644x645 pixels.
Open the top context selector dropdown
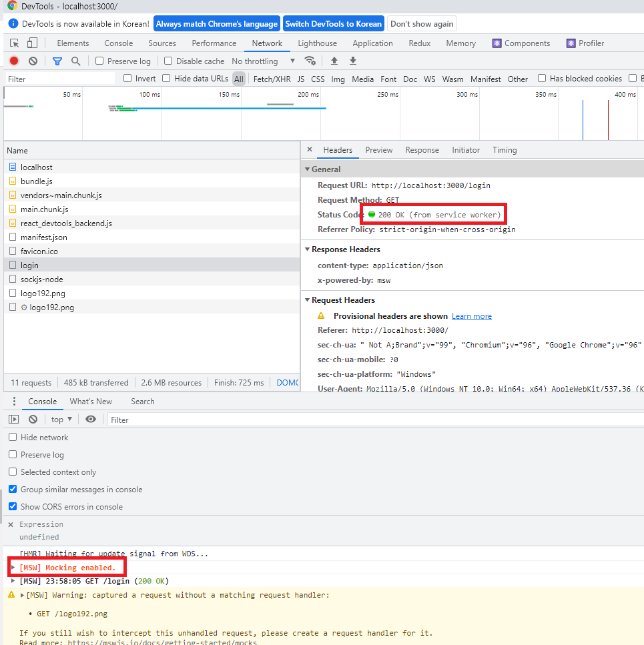click(x=61, y=420)
